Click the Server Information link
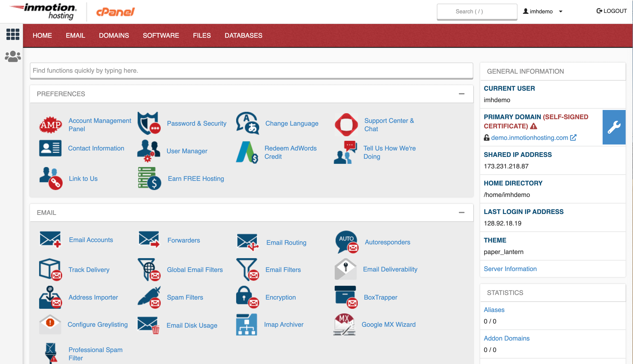 (x=510, y=269)
